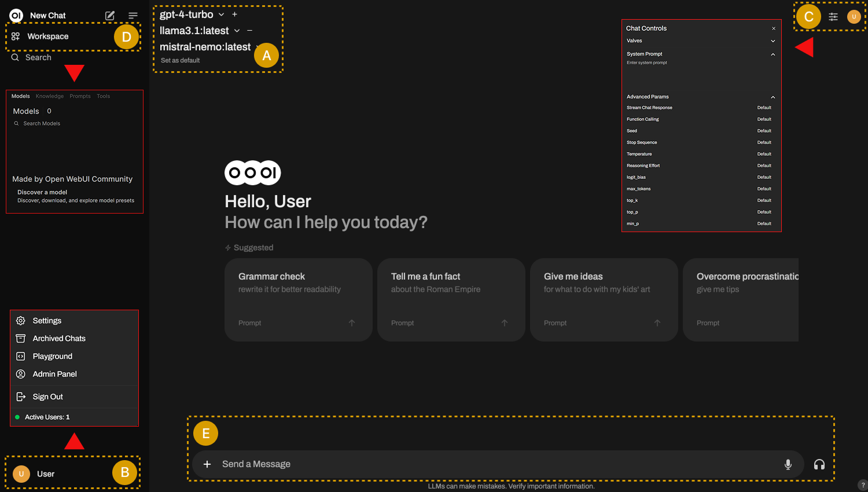The height and width of the screenshot is (492, 868).
Task: Expand the Valves section
Action: pyautogui.click(x=773, y=41)
